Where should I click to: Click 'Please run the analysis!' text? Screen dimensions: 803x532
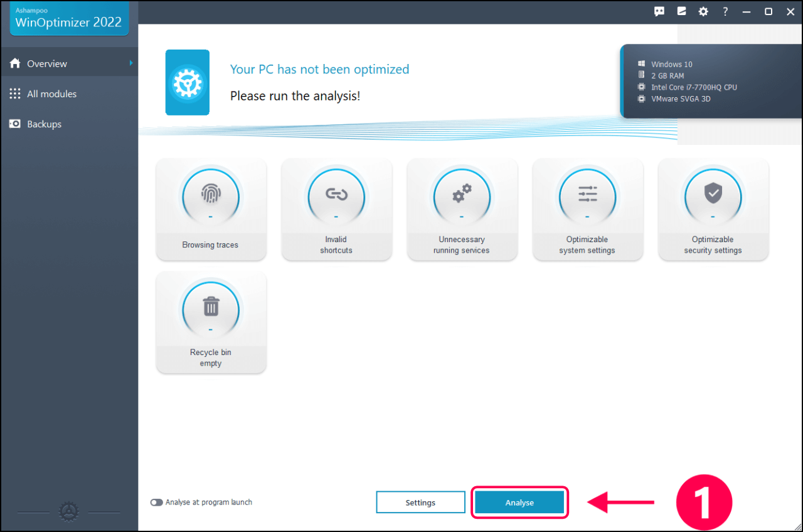pyautogui.click(x=295, y=96)
